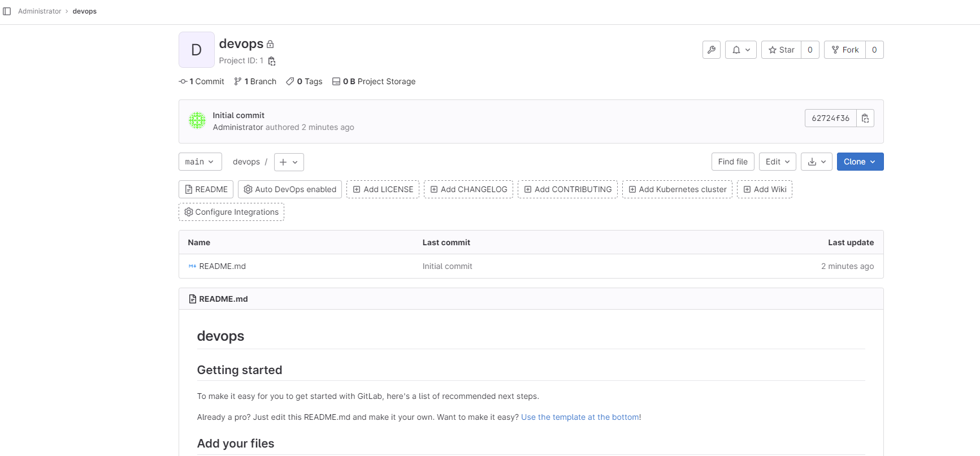Viewport: 980px width, 456px height.
Task: Click the Administrator commit avatar
Action: 197,120
